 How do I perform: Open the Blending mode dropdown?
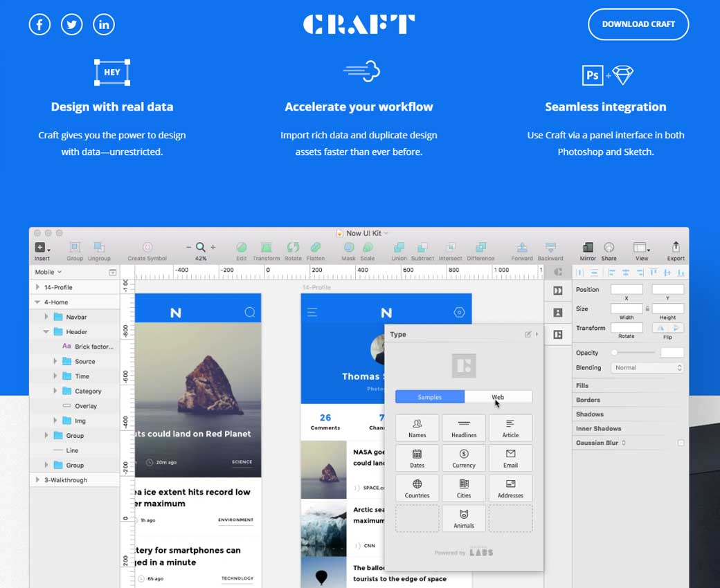[647, 368]
